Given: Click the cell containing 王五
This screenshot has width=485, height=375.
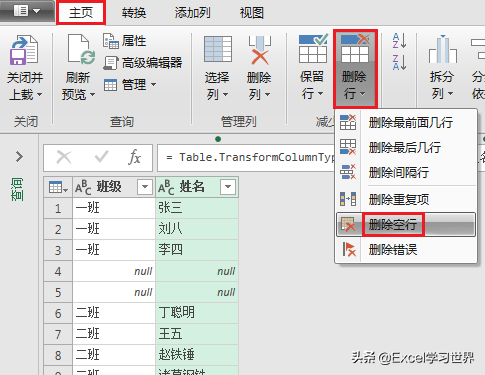Looking at the screenshot, I should (197, 334).
